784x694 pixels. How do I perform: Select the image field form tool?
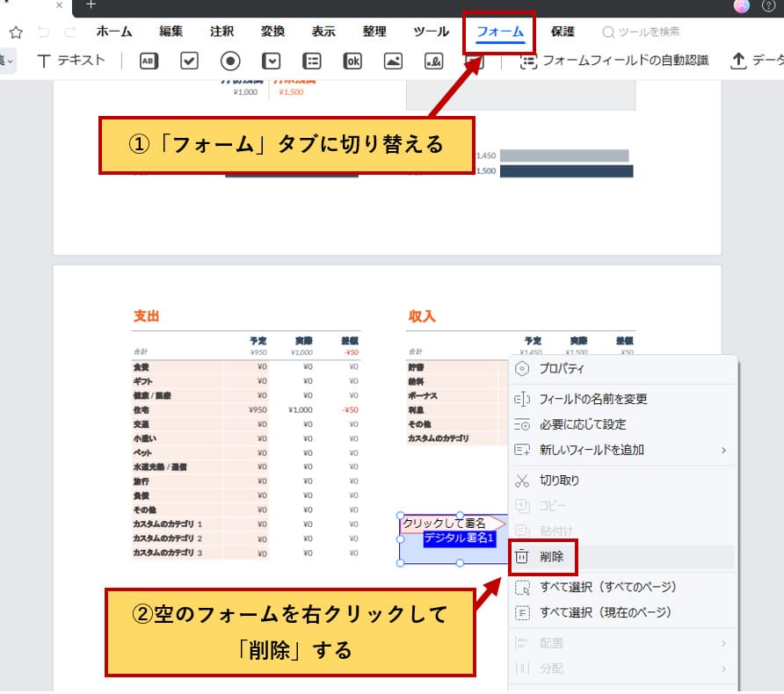point(393,61)
